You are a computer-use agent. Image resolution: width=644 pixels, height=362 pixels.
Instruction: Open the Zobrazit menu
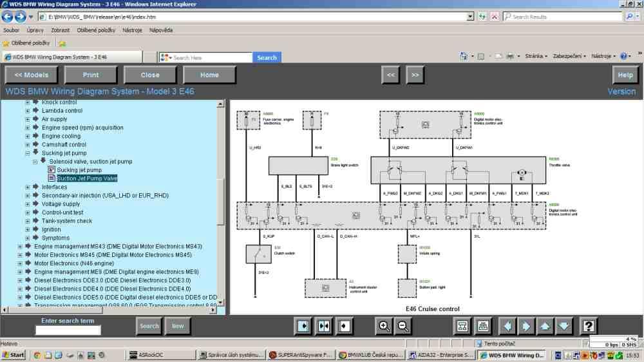60,30
